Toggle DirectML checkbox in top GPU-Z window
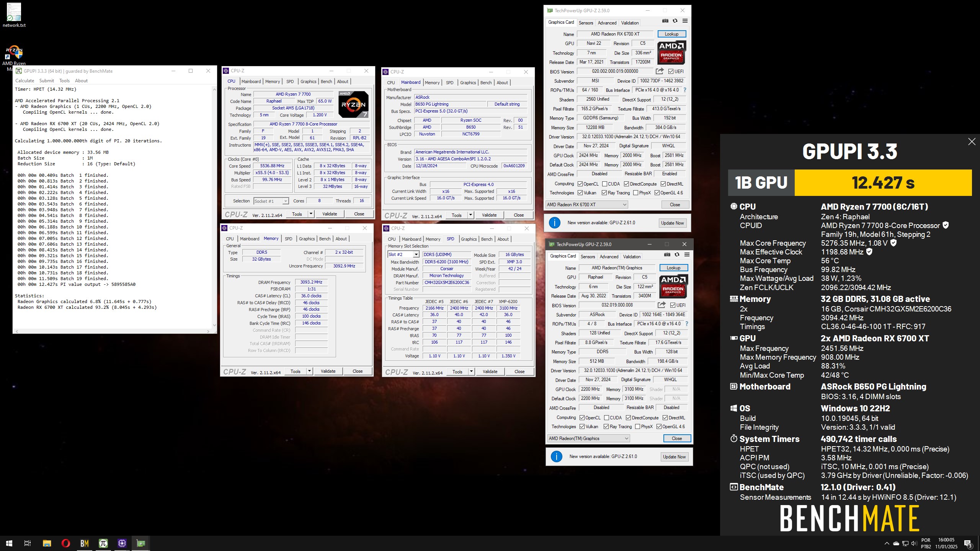 click(x=663, y=184)
